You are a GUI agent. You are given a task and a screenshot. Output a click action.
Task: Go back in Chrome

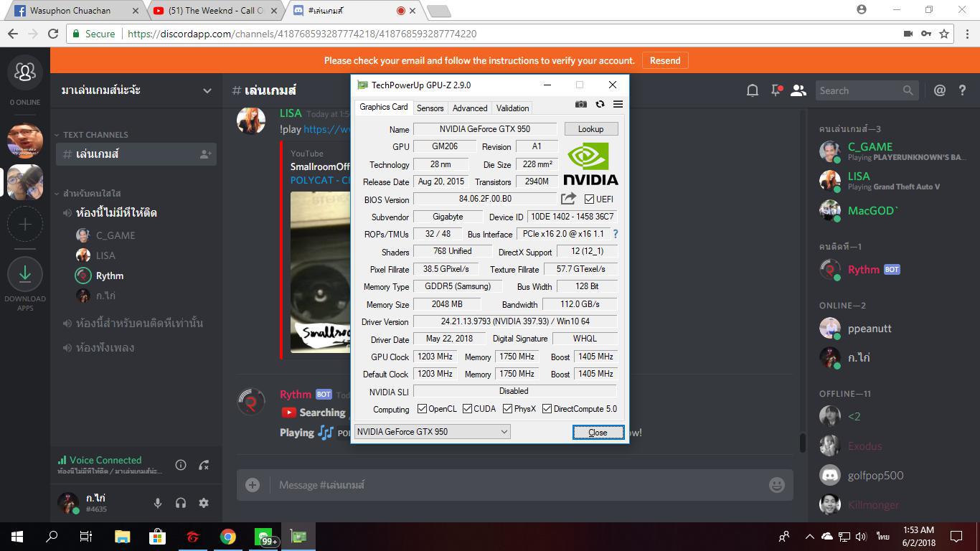(12, 34)
